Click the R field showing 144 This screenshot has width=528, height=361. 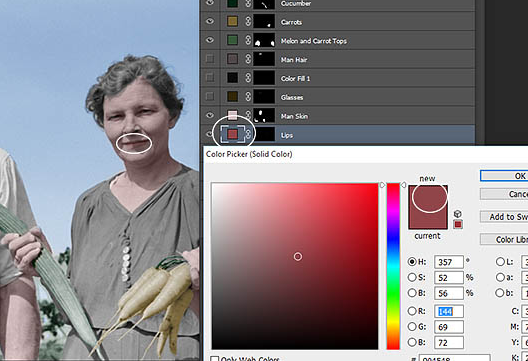click(x=449, y=311)
